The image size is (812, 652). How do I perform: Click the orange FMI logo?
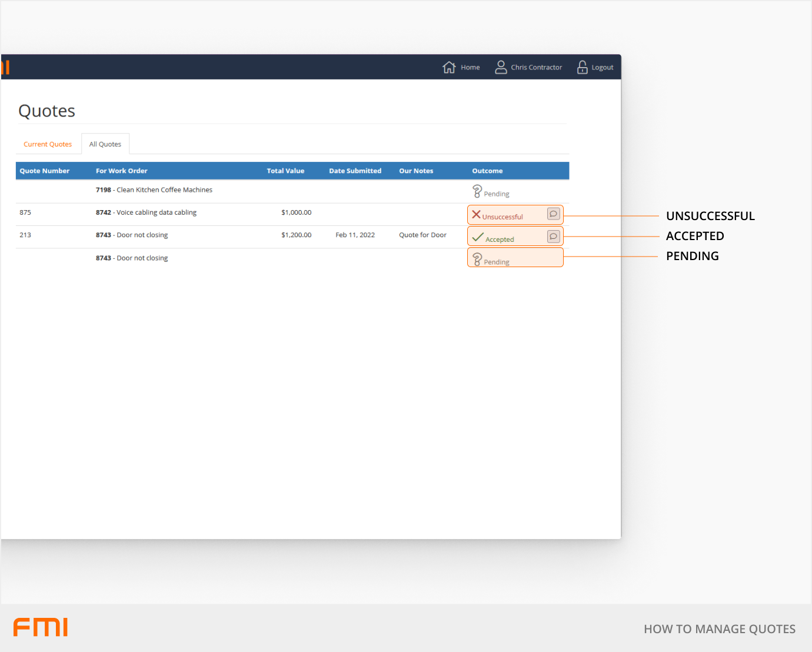point(41,627)
